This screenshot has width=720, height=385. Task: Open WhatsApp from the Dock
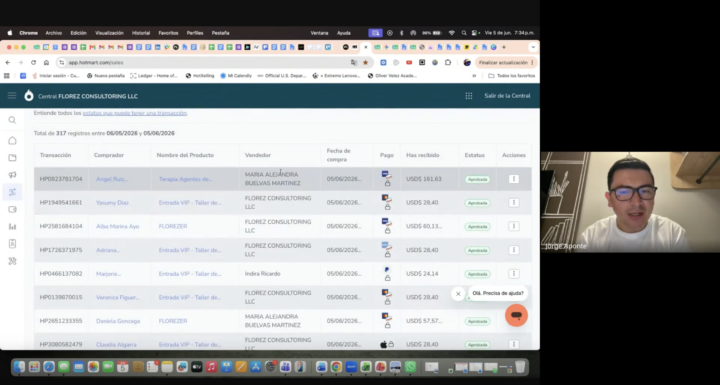(x=410, y=367)
